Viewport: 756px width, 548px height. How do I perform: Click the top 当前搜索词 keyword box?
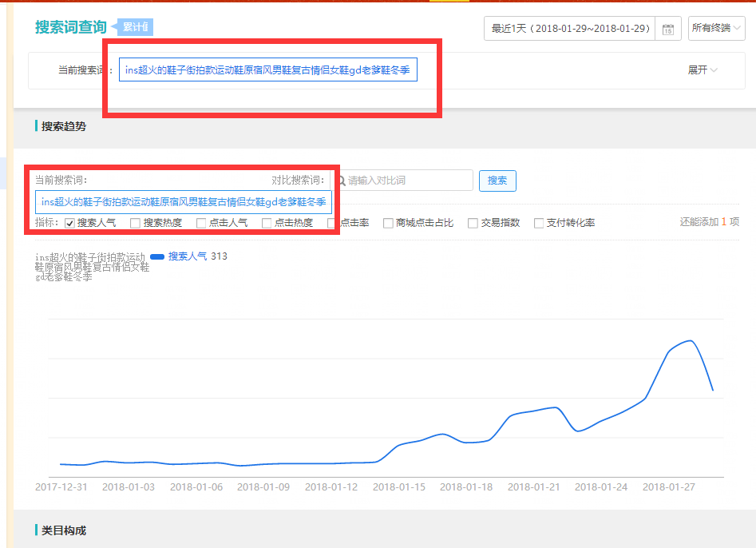(267, 70)
